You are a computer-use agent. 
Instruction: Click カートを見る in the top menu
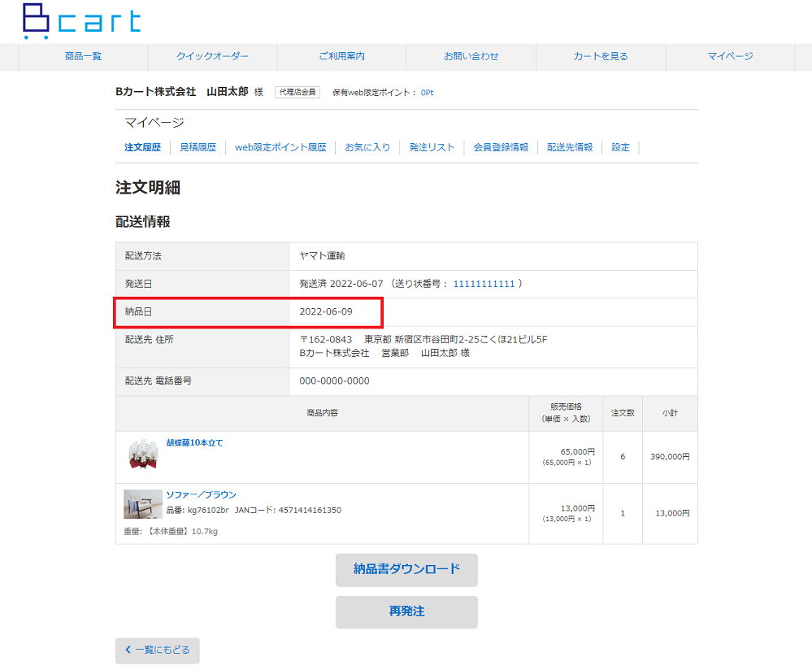coord(601,56)
